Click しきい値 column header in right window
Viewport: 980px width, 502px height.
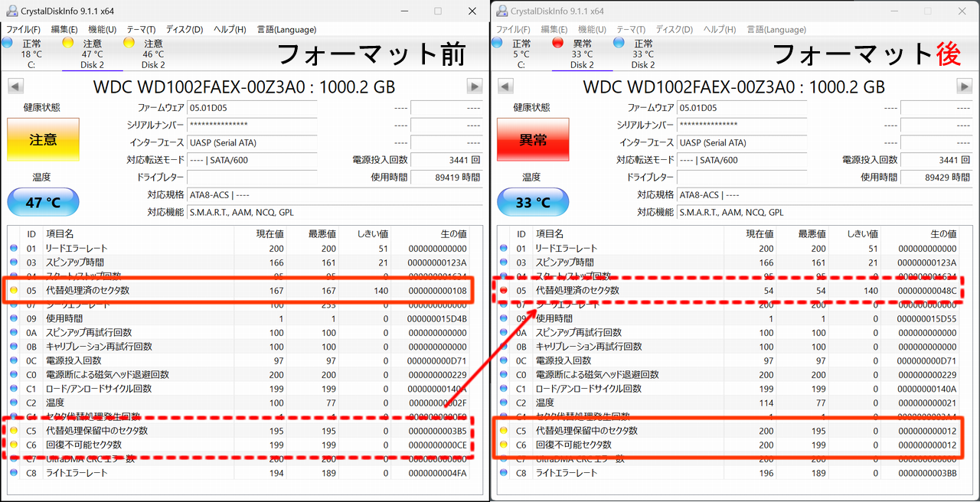(x=864, y=233)
